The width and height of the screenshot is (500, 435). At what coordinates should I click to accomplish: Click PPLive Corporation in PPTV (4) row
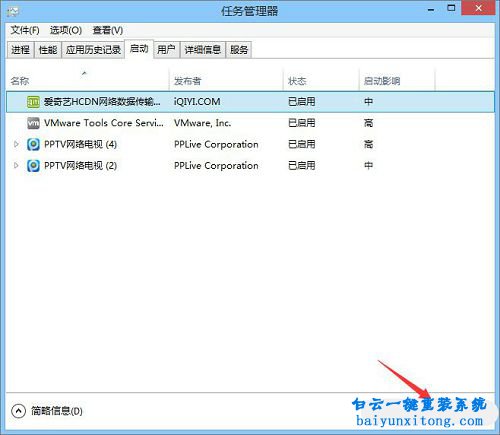click(216, 144)
